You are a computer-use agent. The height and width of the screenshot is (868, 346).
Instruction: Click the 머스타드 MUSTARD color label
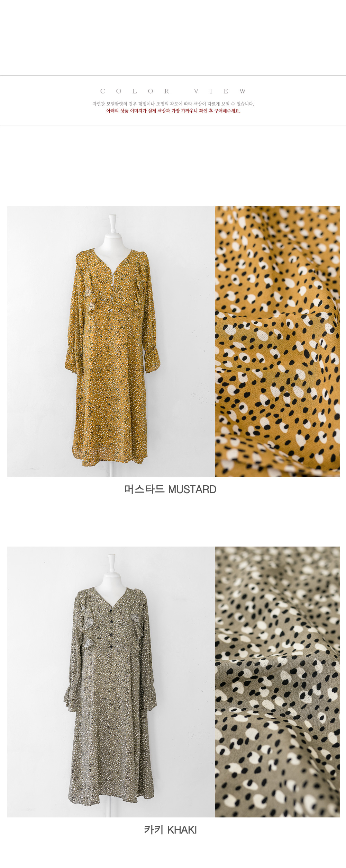[170, 489]
